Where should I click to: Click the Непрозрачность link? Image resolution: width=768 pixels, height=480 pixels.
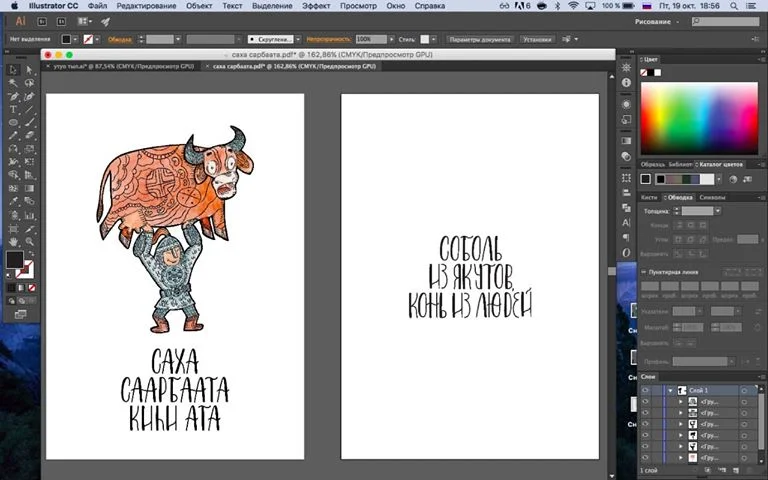(329, 39)
